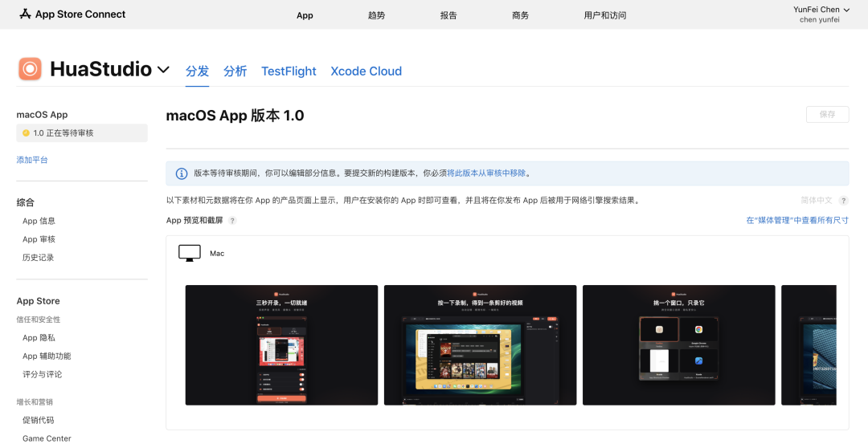Open App 信息 in sidebar
Screen dimensions: 868x448
point(39,221)
